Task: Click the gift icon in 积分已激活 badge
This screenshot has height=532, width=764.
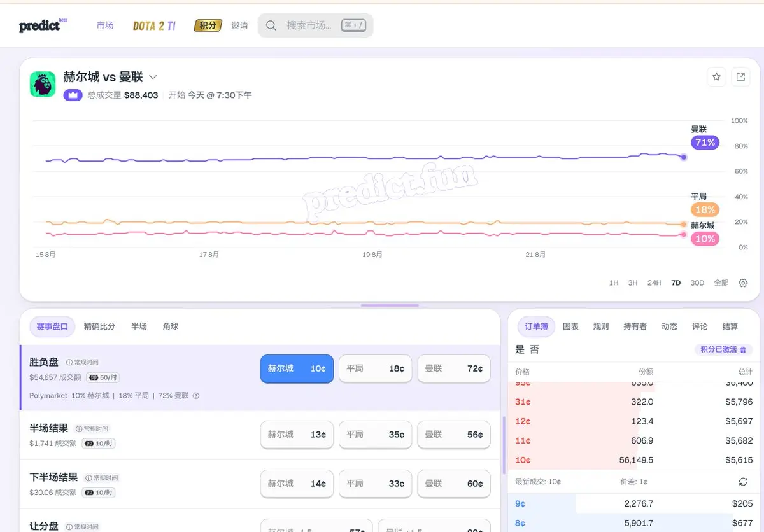Action: [x=743, y=349]
